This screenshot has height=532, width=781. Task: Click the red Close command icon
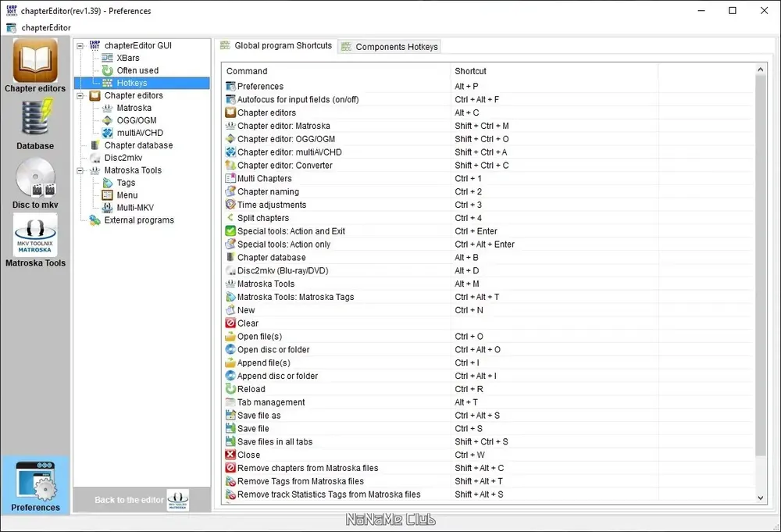[230, 455]
